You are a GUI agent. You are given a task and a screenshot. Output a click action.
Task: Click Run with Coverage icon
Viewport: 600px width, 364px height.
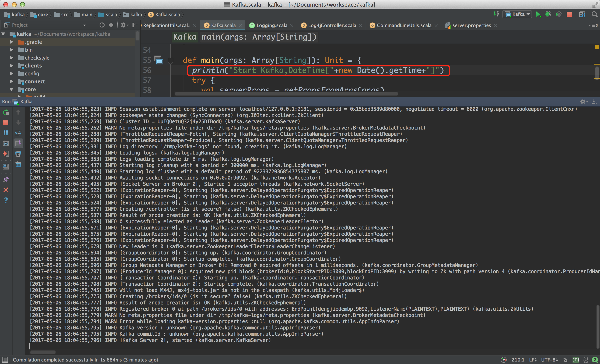[x=558, y=14]
